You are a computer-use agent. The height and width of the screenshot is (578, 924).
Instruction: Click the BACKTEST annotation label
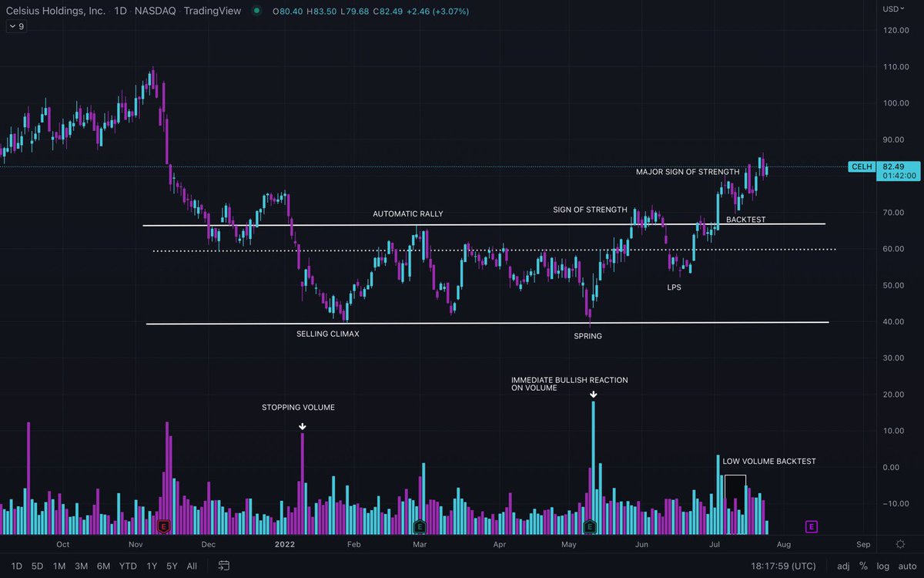(745, 220)
